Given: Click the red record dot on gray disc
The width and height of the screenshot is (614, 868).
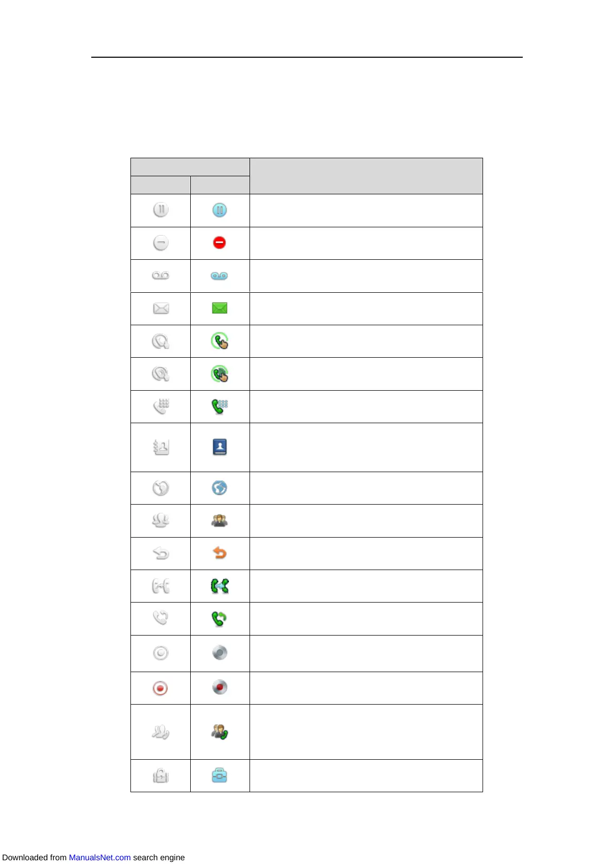Looking at the screenshot, I should point(220,688).
